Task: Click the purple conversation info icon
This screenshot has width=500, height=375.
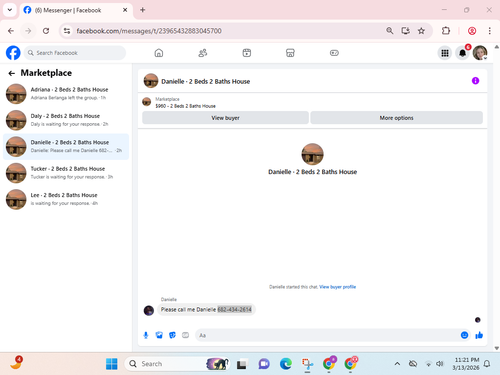Action: tap(475, 81)
